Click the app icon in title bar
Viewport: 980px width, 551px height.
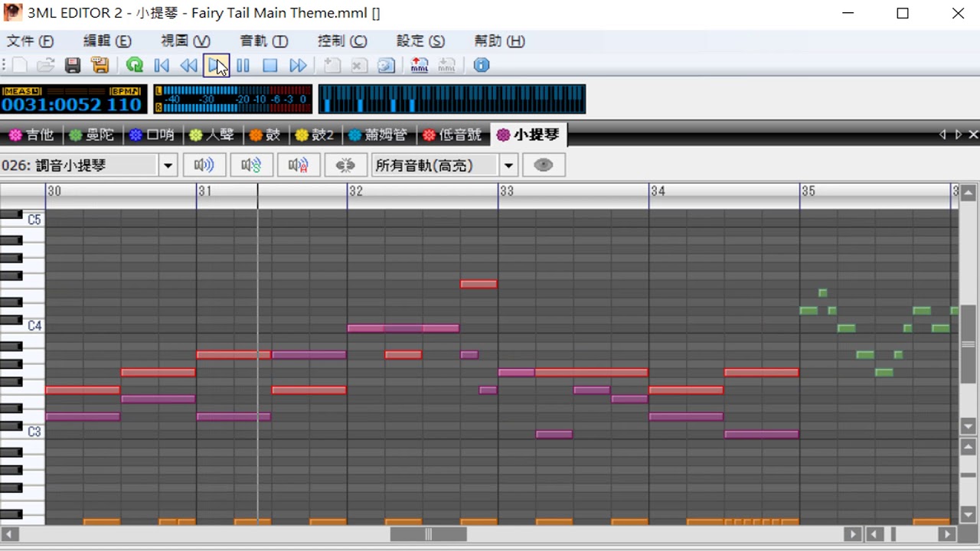pyautogui.click(x=13, y=13)
